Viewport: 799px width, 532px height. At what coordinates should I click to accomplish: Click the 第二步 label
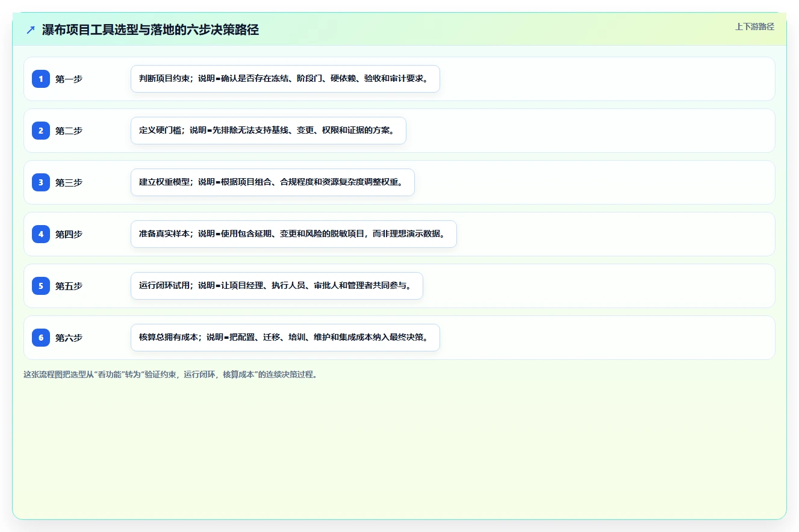click(69, 131)
